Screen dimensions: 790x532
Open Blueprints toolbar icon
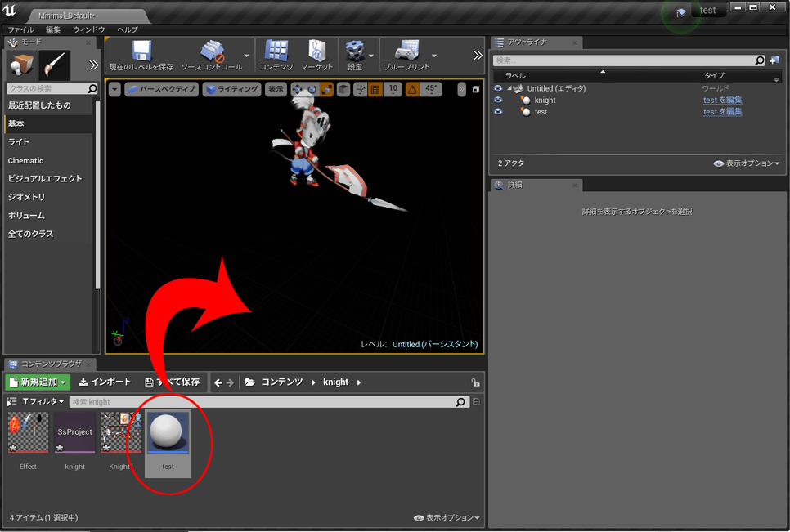pos(406,51)
